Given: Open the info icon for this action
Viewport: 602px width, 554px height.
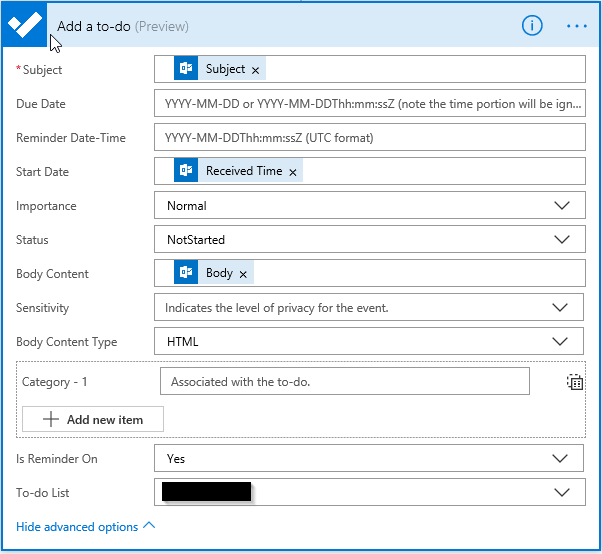Looking at the screenshot, I should [x=532, y=26].
